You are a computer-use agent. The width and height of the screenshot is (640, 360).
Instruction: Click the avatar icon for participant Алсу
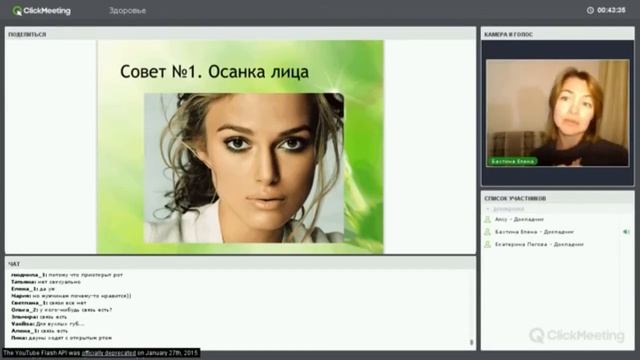(x=487, y=220)
